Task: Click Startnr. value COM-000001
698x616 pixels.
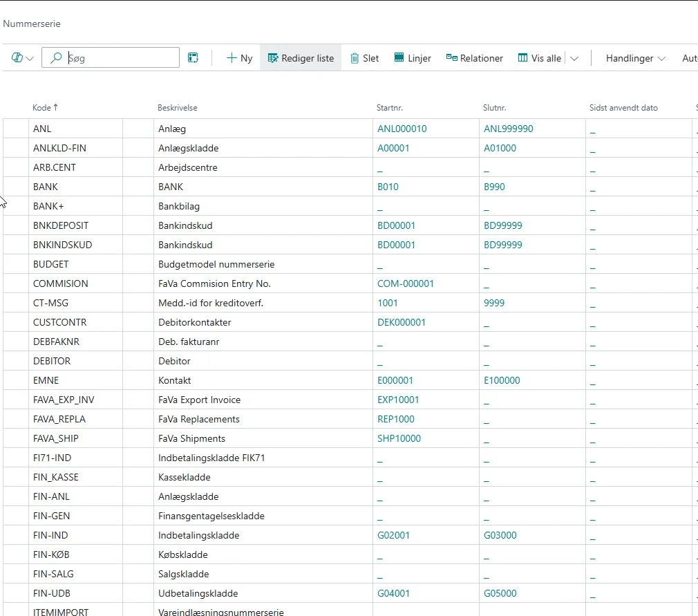Action: pos(406,283)
